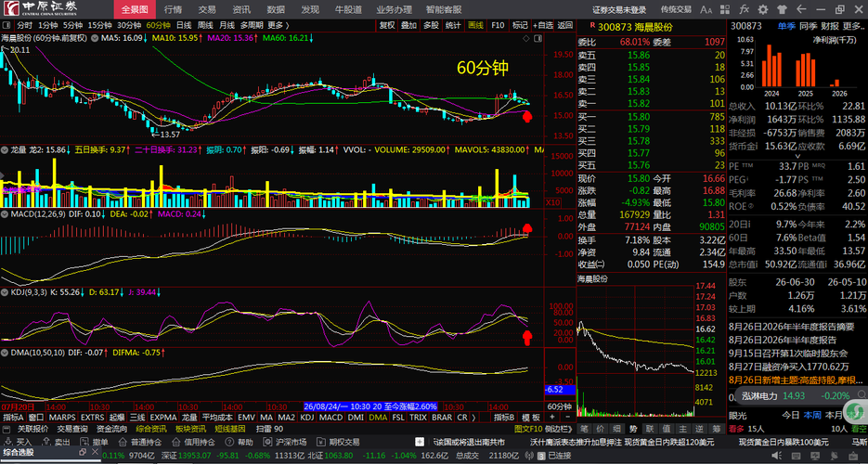
Task: Click the 全景图 tab
Action: [x=135, y=9]
